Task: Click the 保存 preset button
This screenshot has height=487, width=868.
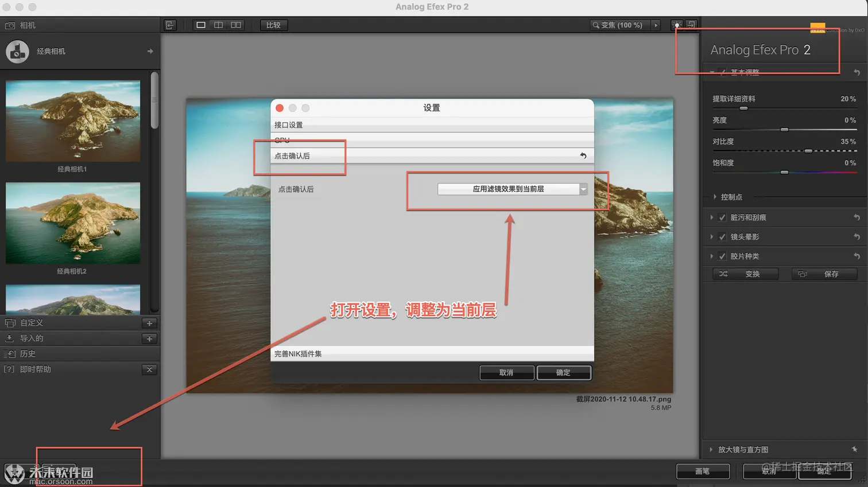Action: 824,274
